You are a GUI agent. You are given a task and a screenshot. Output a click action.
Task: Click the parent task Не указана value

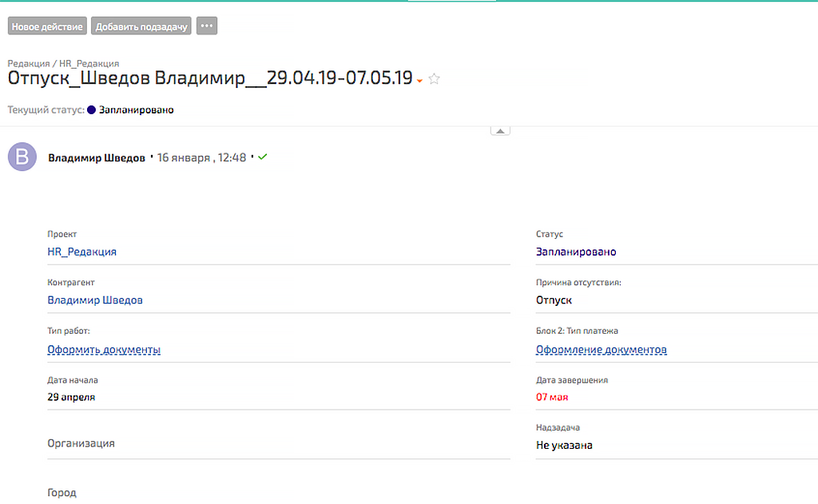pyautogui.click(x=564, y=446)
